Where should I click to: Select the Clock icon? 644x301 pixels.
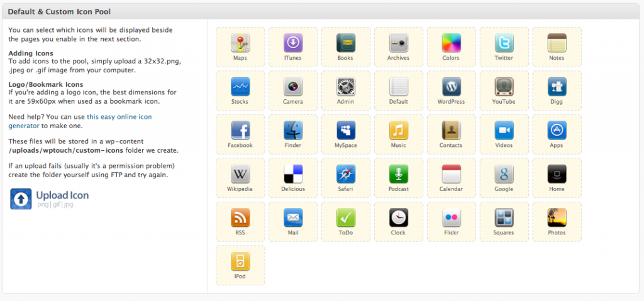pos(398,217)
